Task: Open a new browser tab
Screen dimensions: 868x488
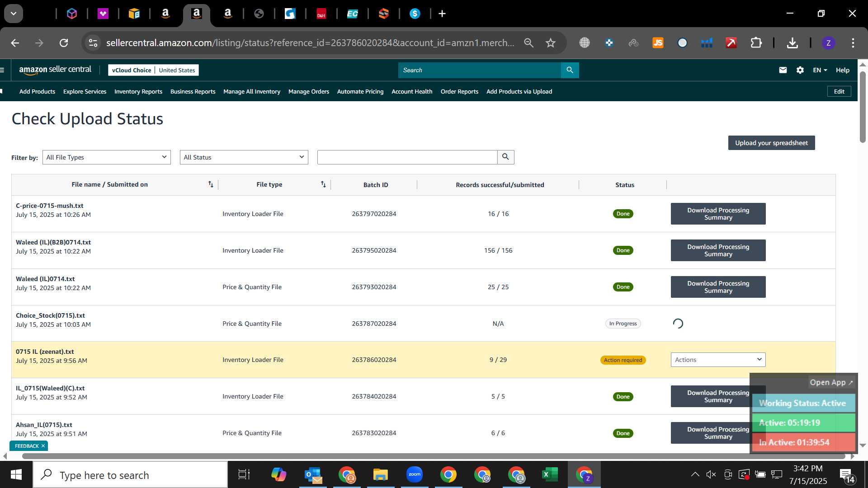Action: [x=442, y=14]
